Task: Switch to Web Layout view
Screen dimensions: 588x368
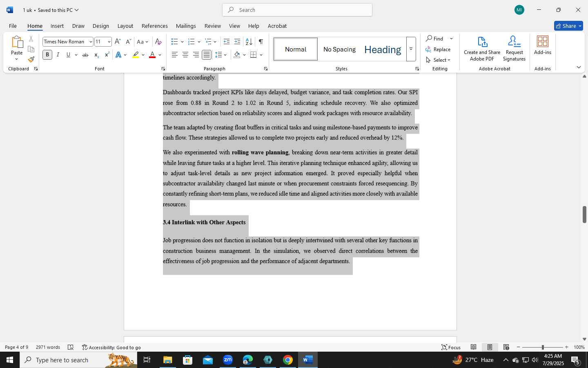Action: [506, 347]
